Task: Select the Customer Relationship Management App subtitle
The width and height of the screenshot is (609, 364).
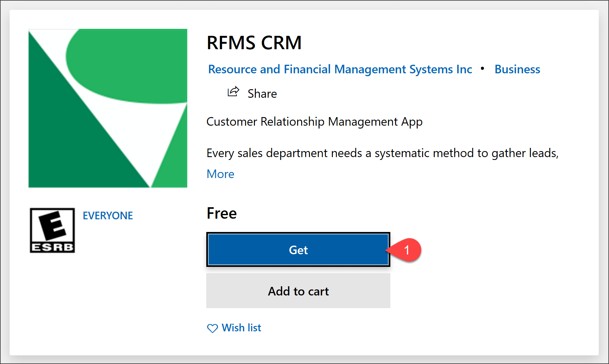Action: click(x=314, y=122)
